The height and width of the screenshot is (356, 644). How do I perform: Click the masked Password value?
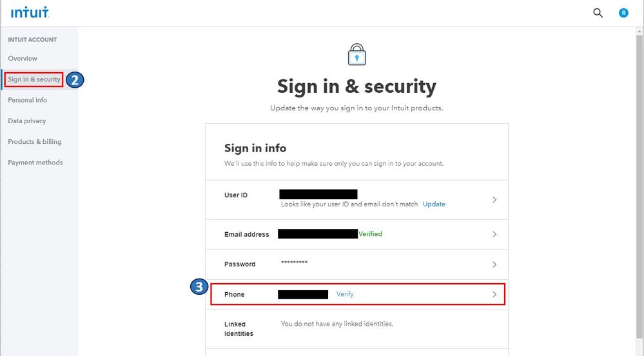coord(295,264)
